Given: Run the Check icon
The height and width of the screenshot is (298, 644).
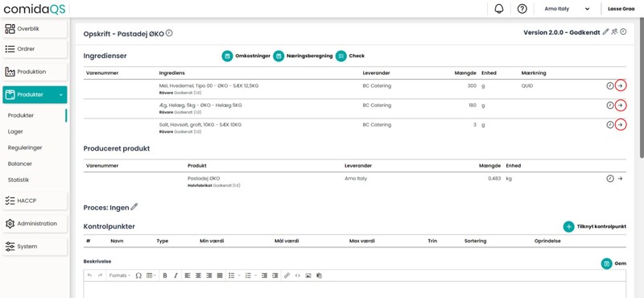Looking at the screenshot, I should (x=341, y=56).
